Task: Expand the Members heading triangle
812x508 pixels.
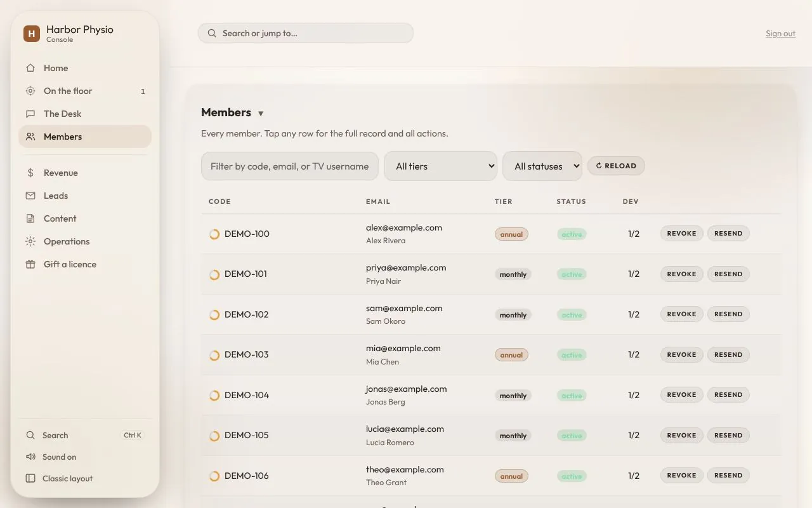Action: 260,114
